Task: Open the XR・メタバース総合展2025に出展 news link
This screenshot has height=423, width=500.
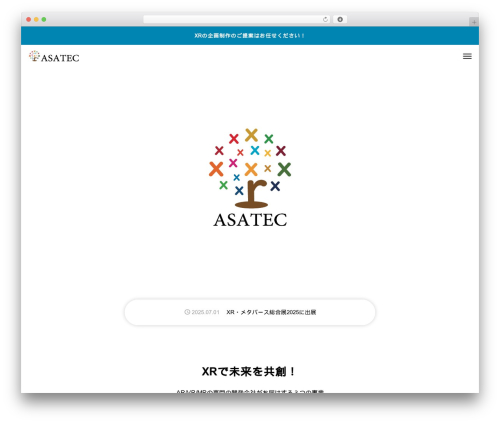Action: point(271,312)
